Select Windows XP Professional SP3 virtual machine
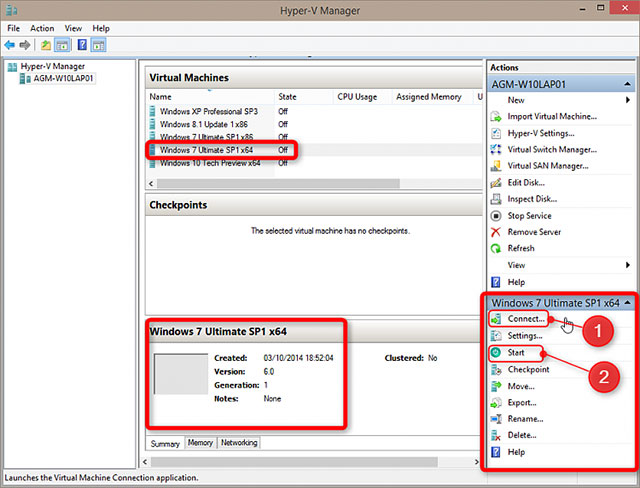640x488 pixels. 209,111
